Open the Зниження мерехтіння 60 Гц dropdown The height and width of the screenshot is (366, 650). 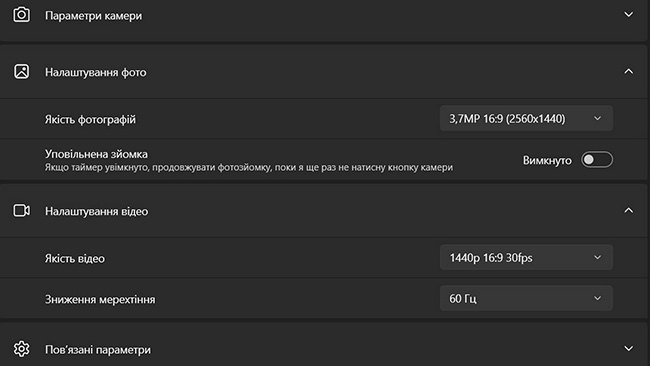coord(526,298)
